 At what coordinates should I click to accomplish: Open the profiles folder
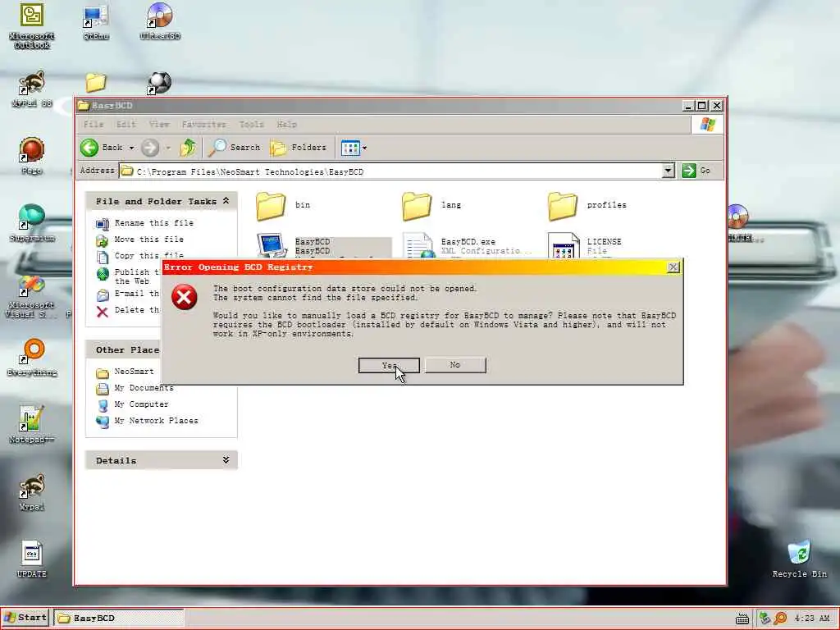point(563,206)
